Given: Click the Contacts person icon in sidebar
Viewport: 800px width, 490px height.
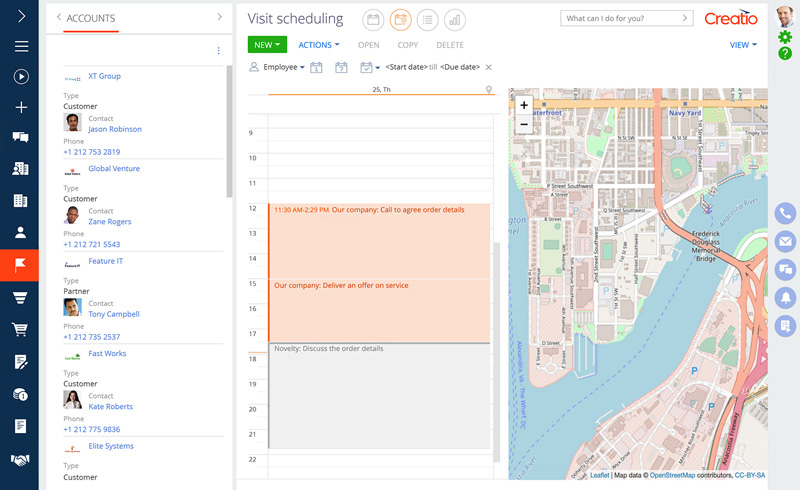Looking at the screenshot, I should click(x=20, y=233).
